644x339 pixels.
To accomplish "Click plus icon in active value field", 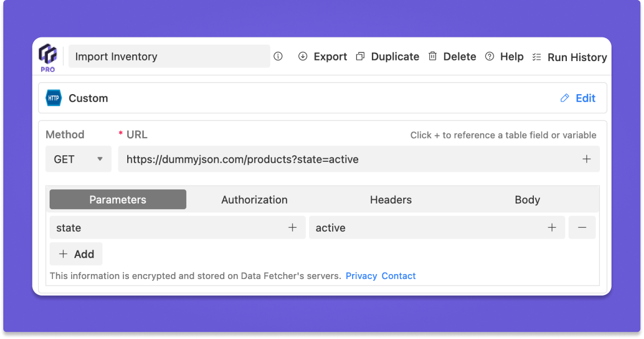I will pos(552,227).
